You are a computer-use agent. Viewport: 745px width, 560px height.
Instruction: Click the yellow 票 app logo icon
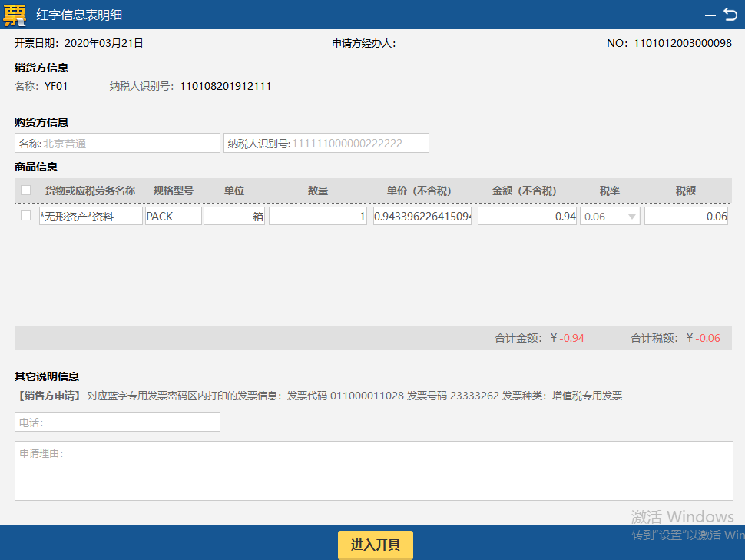pos(15,15)
